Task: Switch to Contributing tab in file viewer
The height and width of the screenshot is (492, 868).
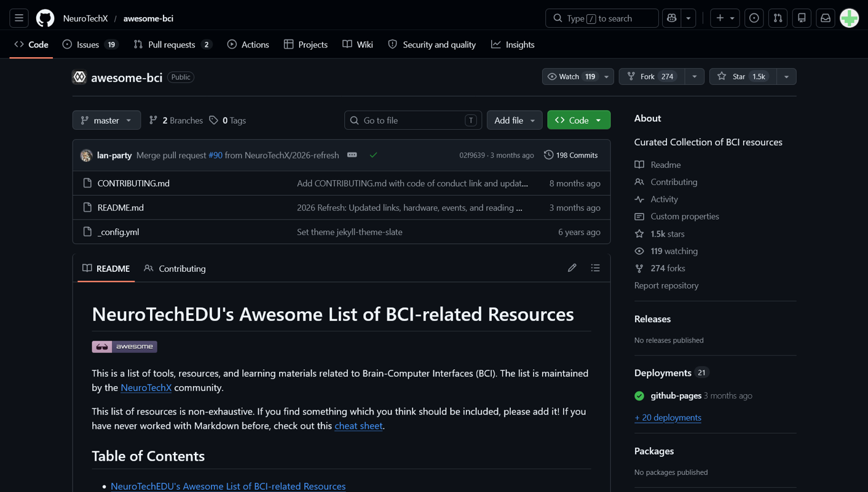Action: (x=175, y=268)
